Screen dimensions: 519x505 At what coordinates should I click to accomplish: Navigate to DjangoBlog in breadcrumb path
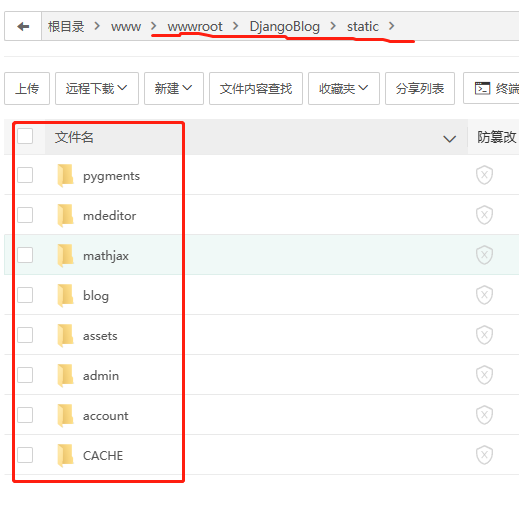tap(285, 27)
